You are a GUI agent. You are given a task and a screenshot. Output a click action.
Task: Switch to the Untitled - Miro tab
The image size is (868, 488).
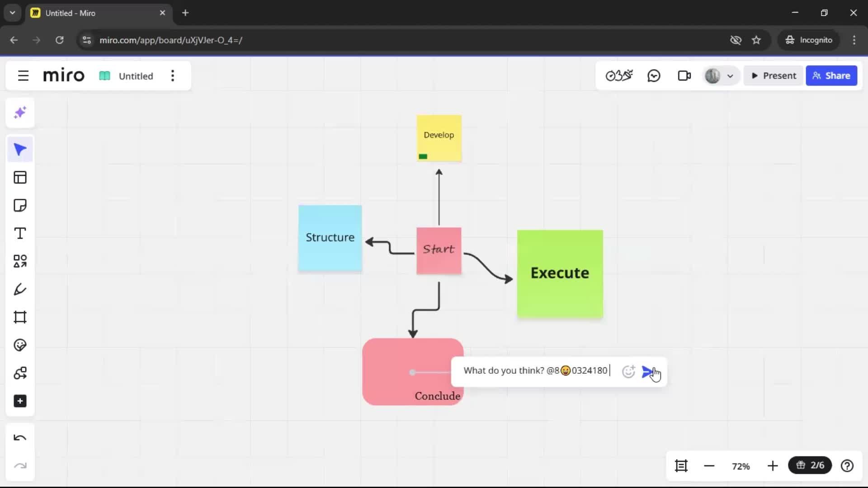coord(98,13)
